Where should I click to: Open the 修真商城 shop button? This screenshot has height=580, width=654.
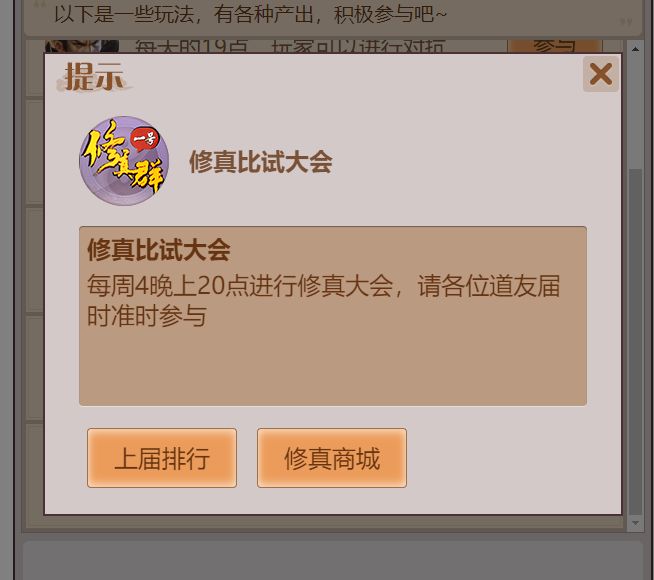[332, 458]
